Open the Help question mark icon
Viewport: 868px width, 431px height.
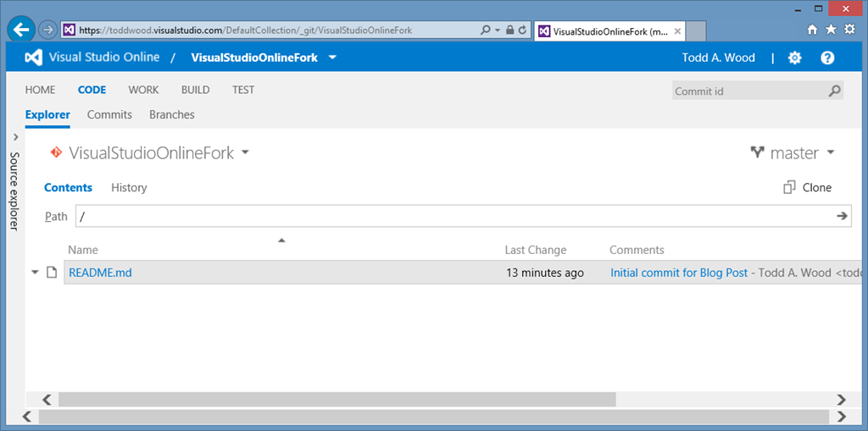(827, 58)
